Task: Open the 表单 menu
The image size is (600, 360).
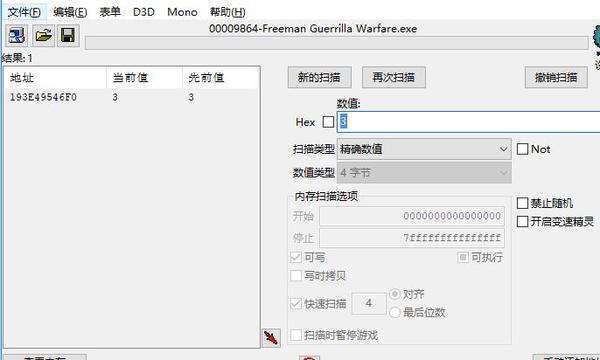Action: 110,12
